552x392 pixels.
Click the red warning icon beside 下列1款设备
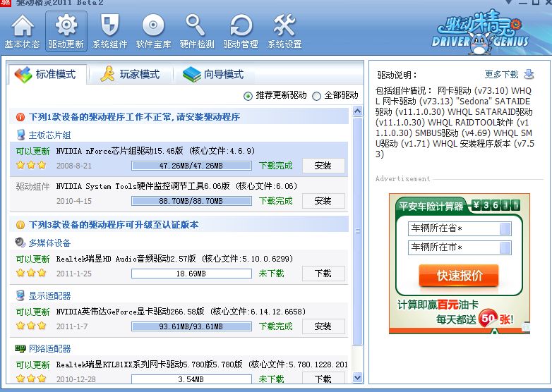[20, 117]
